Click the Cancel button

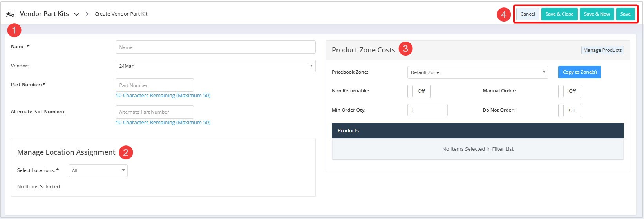pyautogui.click(x=528, y=14)
